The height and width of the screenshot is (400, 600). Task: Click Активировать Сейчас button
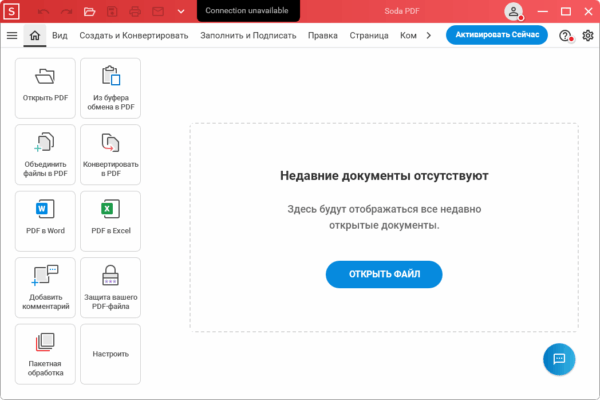click(497, 35)
